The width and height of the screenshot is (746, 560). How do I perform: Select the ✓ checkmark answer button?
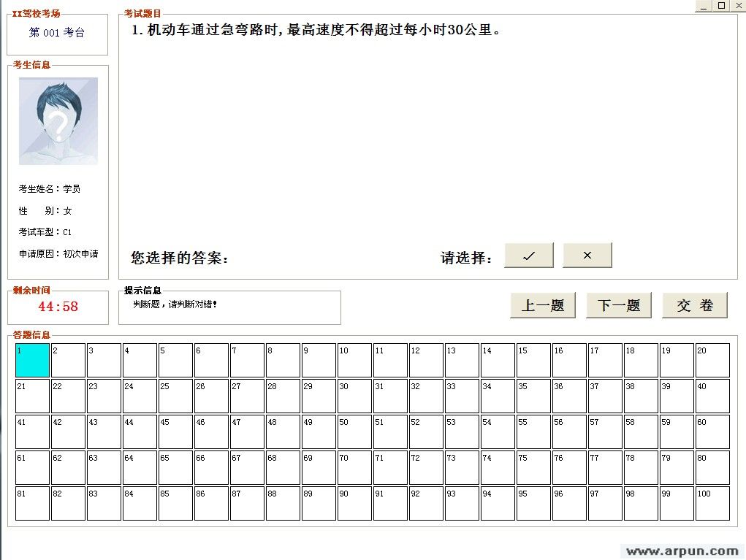click(x=528, y=255)
